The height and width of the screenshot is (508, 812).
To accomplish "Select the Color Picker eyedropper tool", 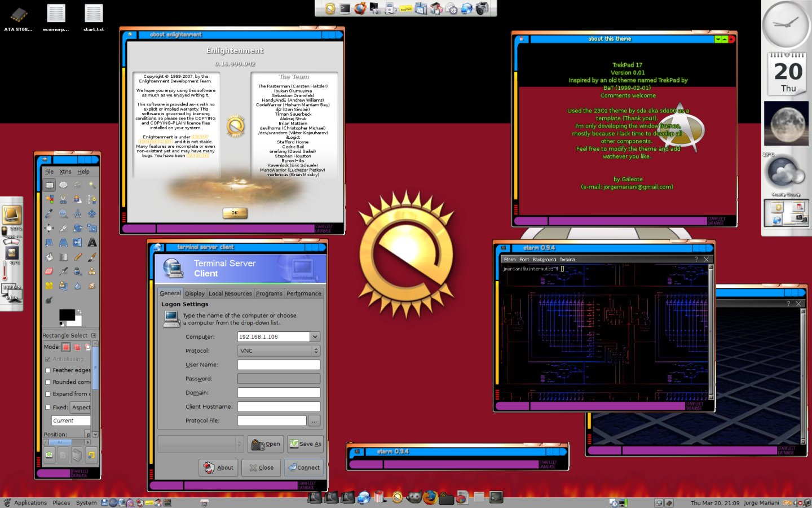I will point(50,213).
